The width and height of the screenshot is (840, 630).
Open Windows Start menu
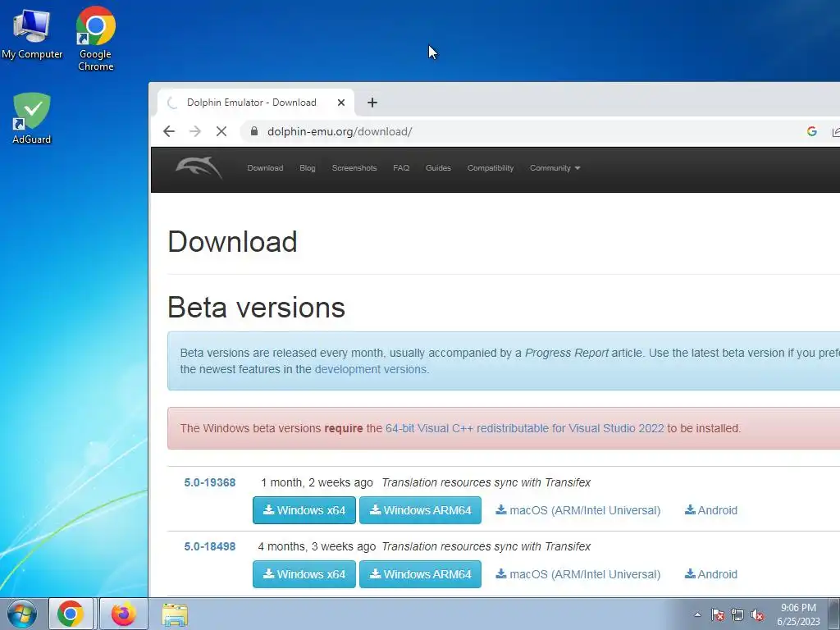[x=22, y=614]
